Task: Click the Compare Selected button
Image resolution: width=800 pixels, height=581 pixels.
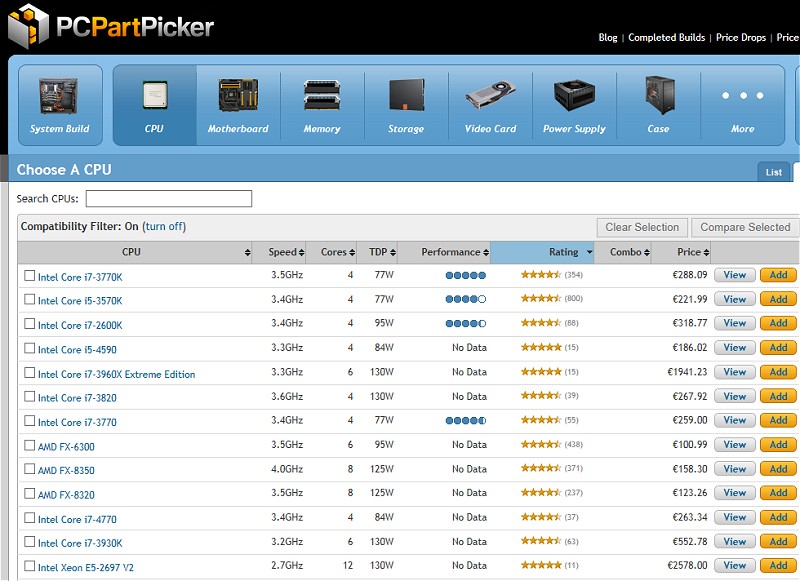Action: 745,228
